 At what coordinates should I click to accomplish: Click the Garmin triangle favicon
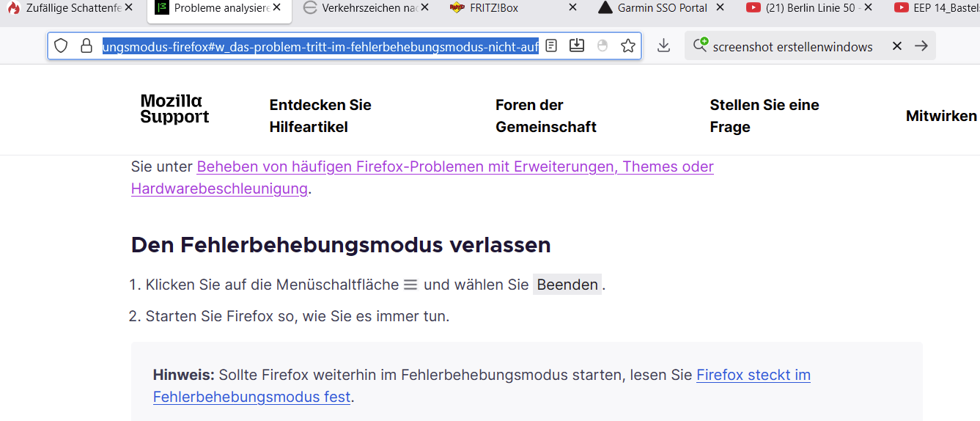605,8
